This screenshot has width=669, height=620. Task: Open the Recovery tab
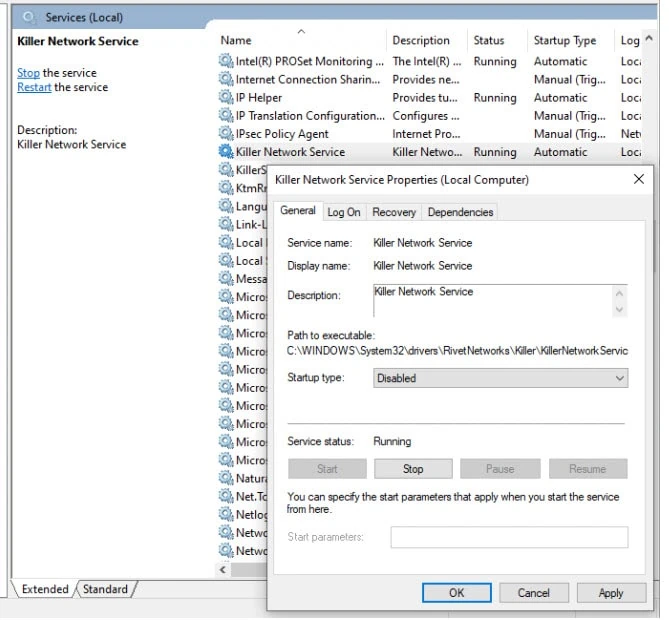click(394, 212)
